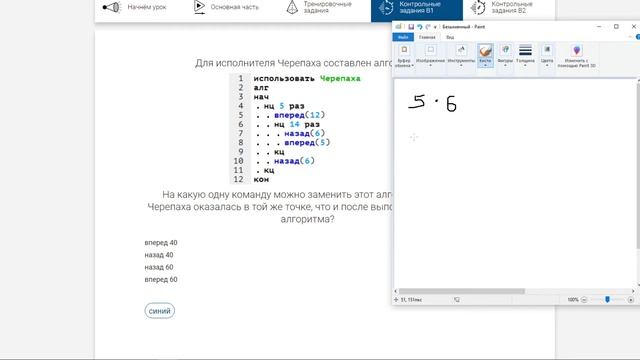Maximize the Paint window
Viewport: 640px width, 360px height.
[x=616, y=27]
